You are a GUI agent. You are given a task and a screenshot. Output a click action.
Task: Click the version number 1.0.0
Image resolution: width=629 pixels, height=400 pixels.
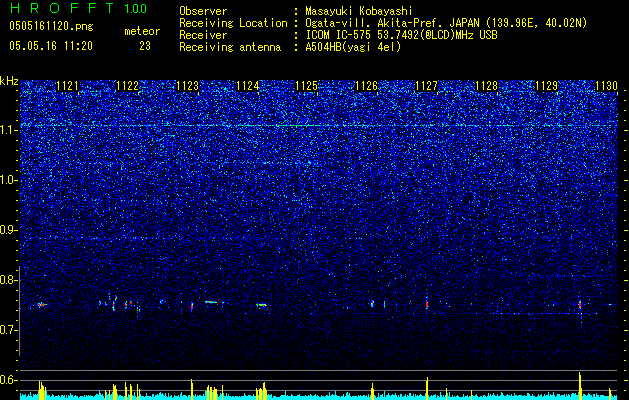[135, 8]
